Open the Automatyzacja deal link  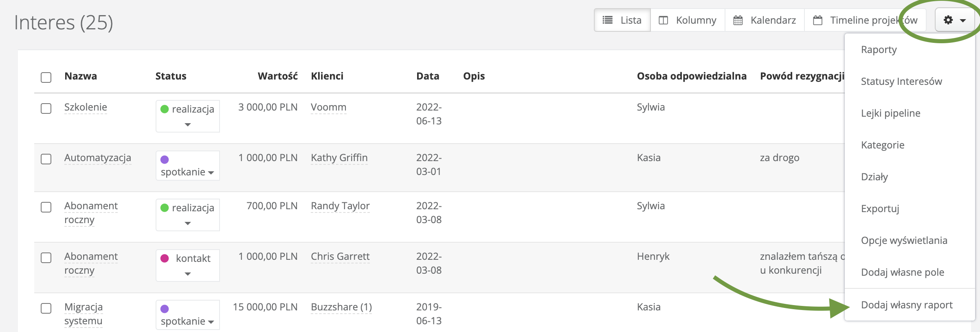point(98,158)
